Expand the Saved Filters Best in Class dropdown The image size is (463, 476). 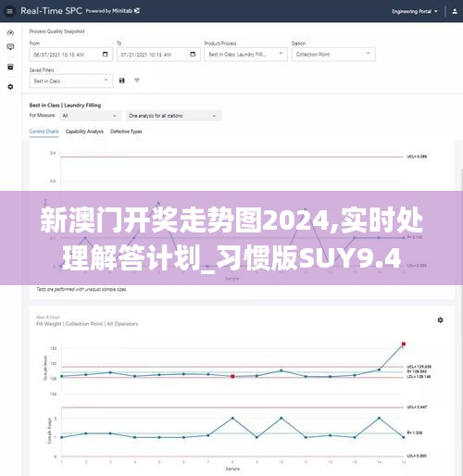(71, 81)
